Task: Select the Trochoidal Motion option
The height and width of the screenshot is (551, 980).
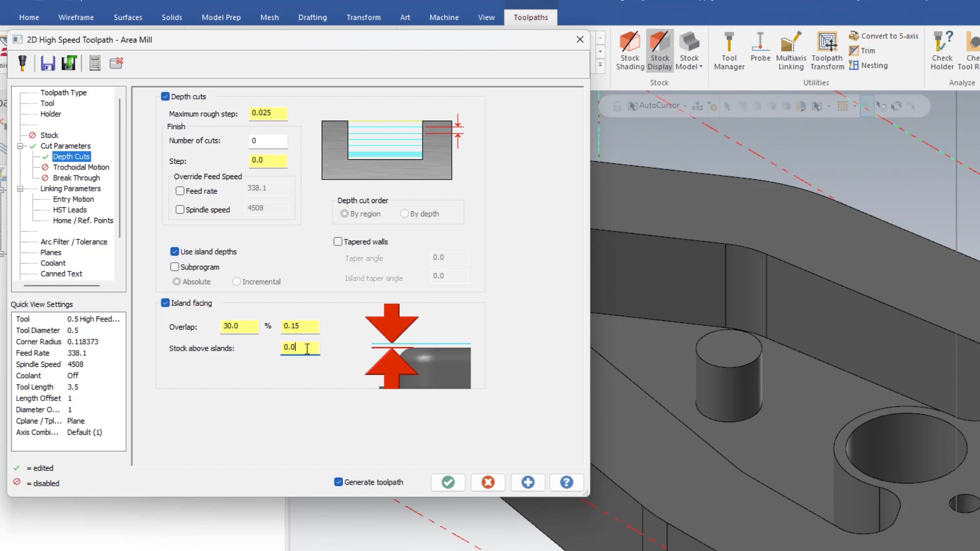Action: pos(81,167)
